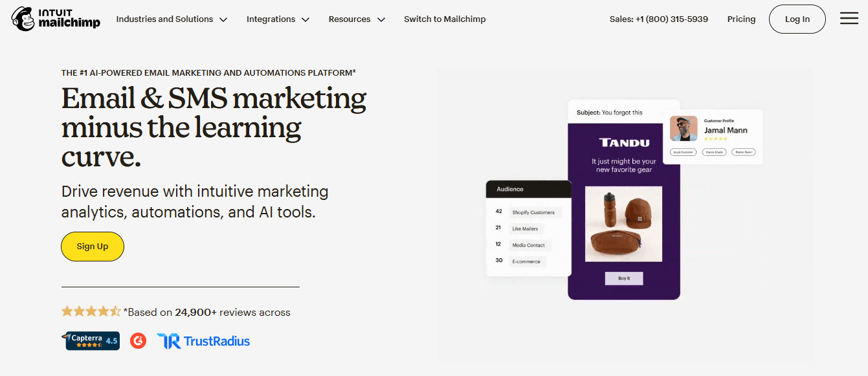This screenshot has width=868, height=376.
Task: Click the TrustRadius logo
Action: click(x=203, y=341)
